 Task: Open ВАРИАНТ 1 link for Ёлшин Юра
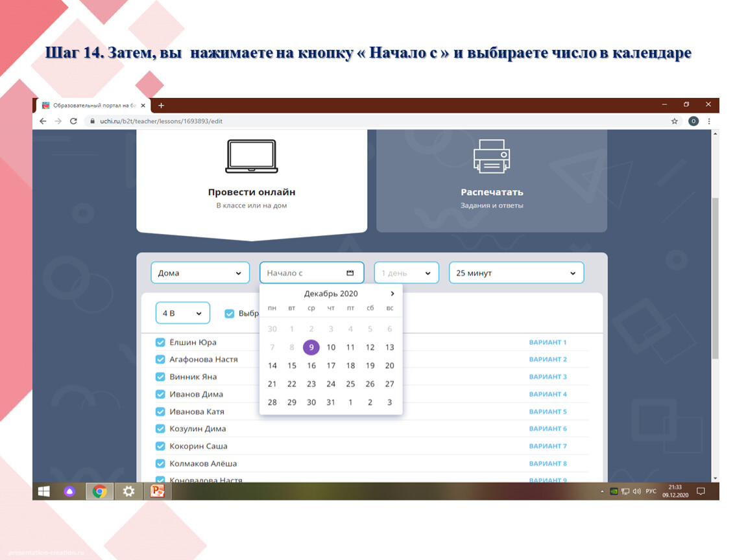point(547,342)
